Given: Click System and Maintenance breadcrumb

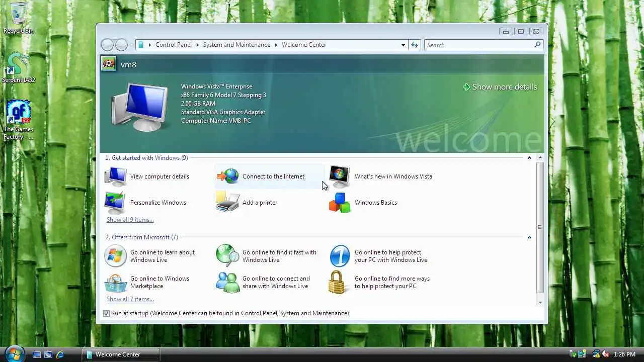Looking at the screenshot, I should click(x=236, y=45).
